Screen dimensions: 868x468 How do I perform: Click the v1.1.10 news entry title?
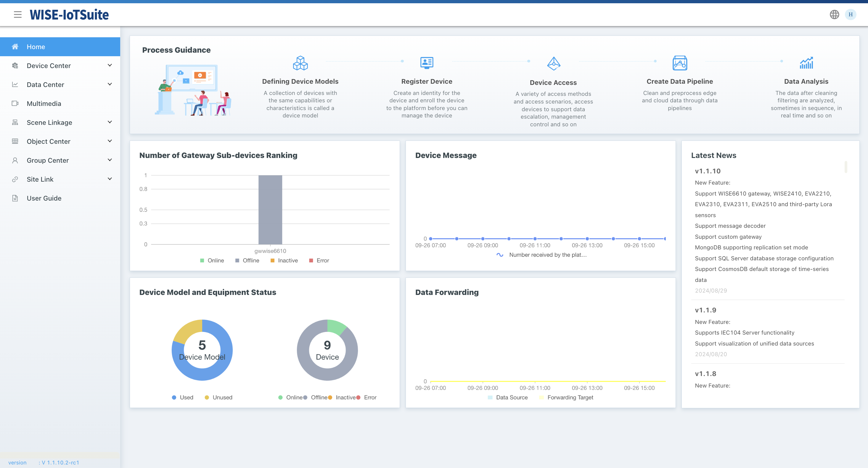tap(708, 171)
